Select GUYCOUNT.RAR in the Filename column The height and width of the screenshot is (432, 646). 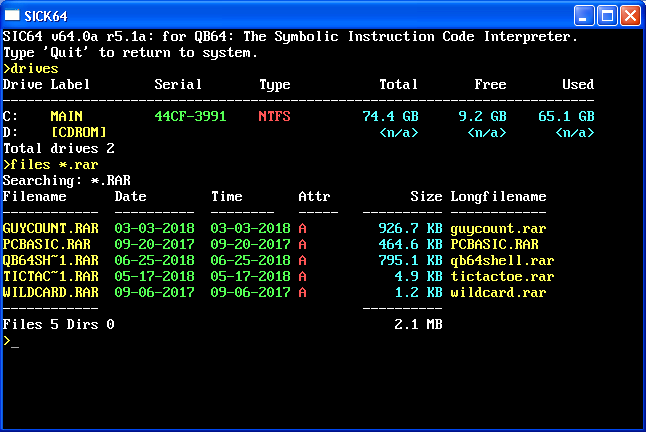(50, 229)
